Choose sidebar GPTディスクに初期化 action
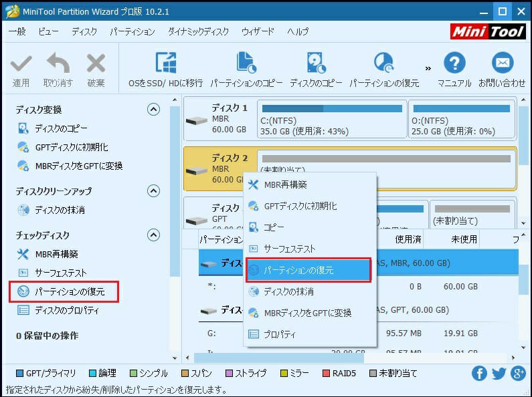Screen dimensions: 532x397 coord(63,147)
